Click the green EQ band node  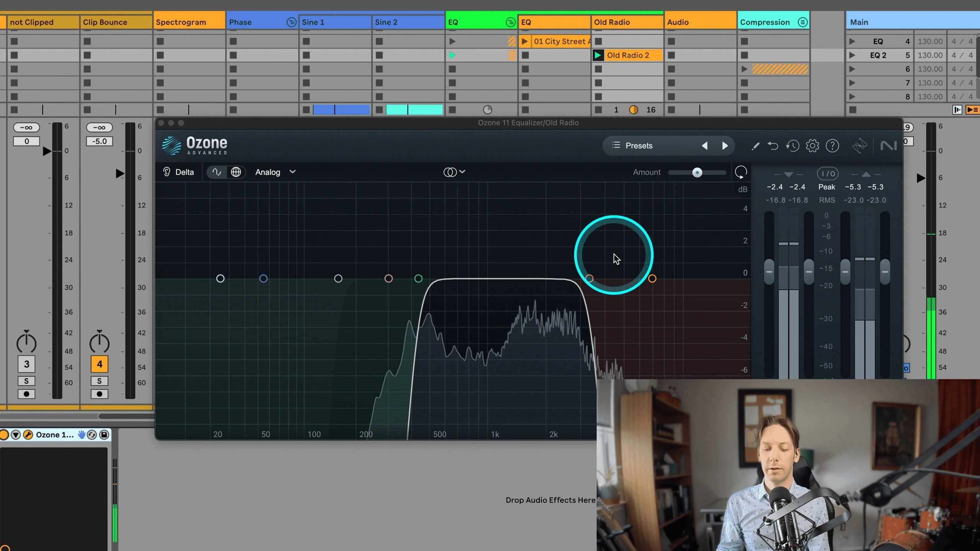418,279
